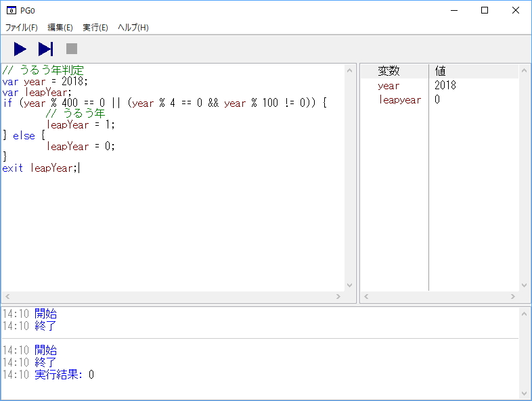Click the 'else' keyword in code
The height and width of the screenshot is (401, 532).
click(24, 136)
